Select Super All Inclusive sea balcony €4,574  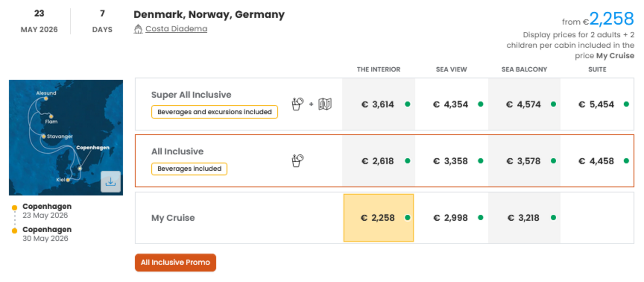pos(524,104)
